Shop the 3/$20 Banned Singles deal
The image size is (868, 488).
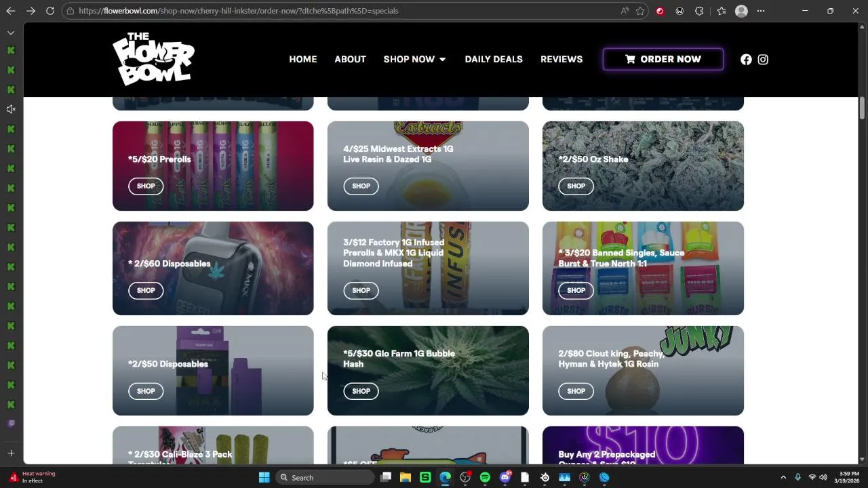[576, 290]
